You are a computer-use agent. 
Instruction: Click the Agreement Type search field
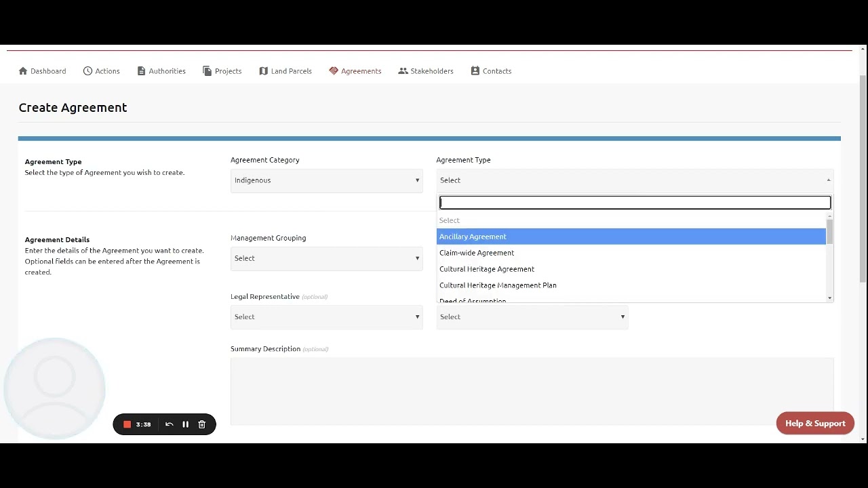pos(635,203)
